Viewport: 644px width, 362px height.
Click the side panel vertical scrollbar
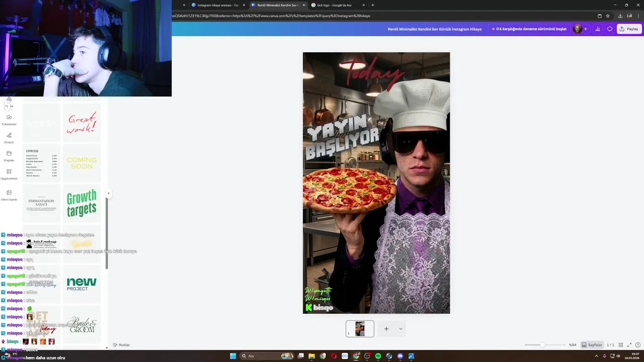pyautogui.click(x=106, y=233)
